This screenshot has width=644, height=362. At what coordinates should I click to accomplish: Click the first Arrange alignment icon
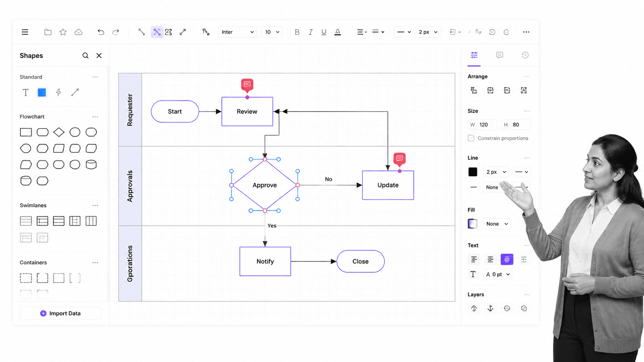click(x=474, y=90)
